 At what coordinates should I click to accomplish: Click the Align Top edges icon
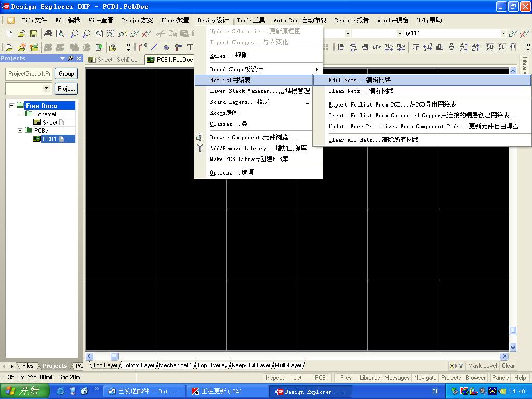[x=415, y=47]
